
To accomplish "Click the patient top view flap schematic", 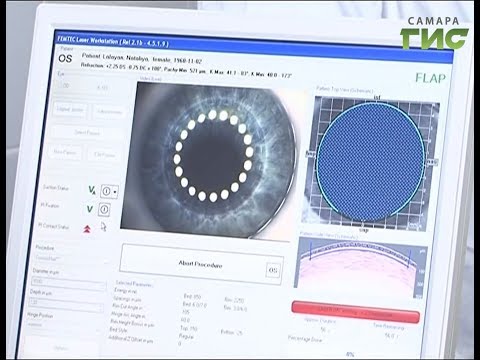I will (x=370, y=163).
